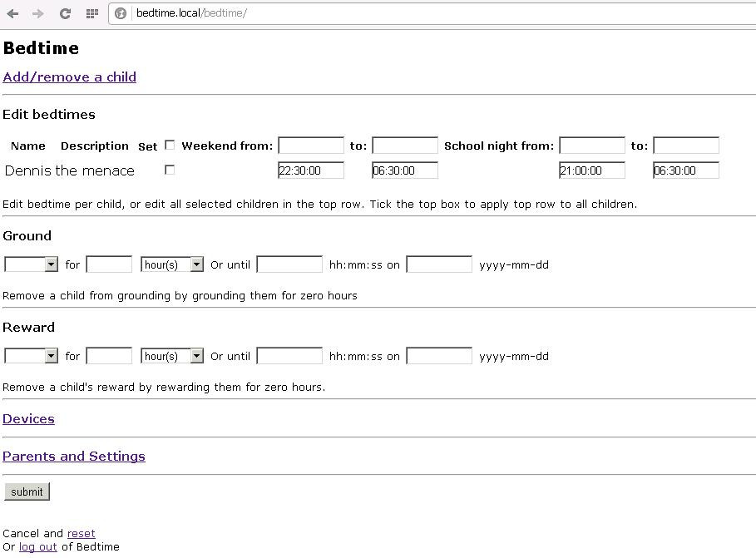
Task: Go back with the browser back arrow
Action: [12, 13]
